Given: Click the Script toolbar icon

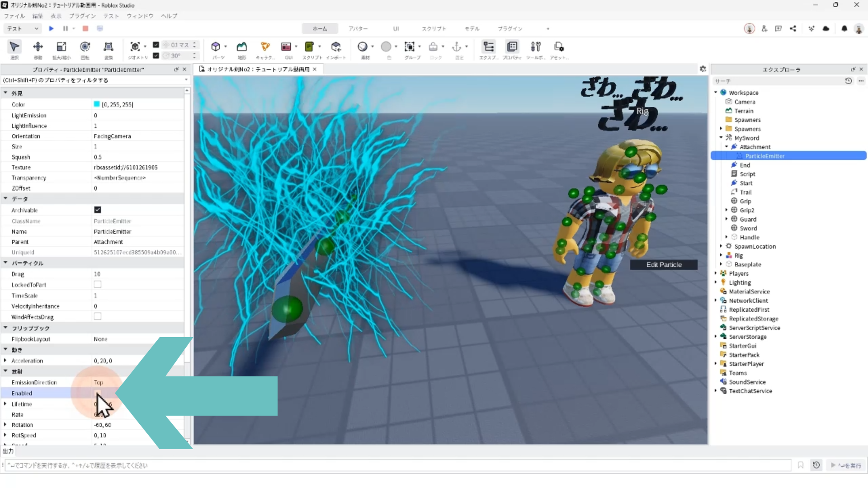Looking at the screenshot, I should click(x=309, y=47).
